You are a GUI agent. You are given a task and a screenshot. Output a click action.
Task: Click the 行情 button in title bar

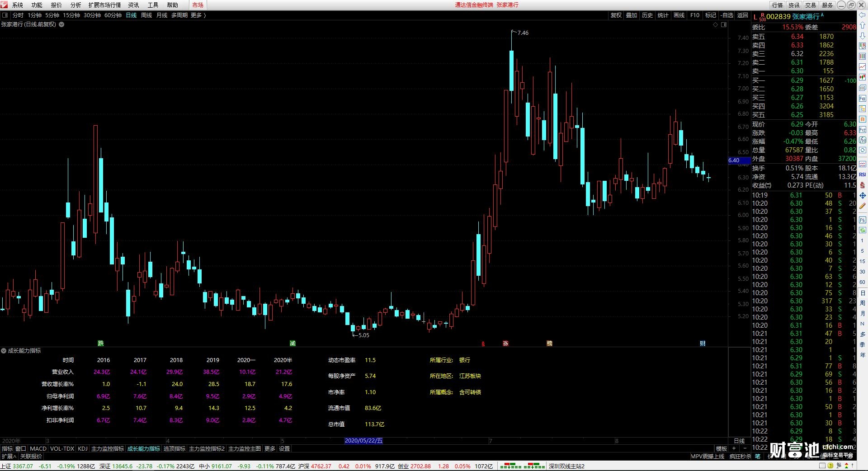[778, 5]
